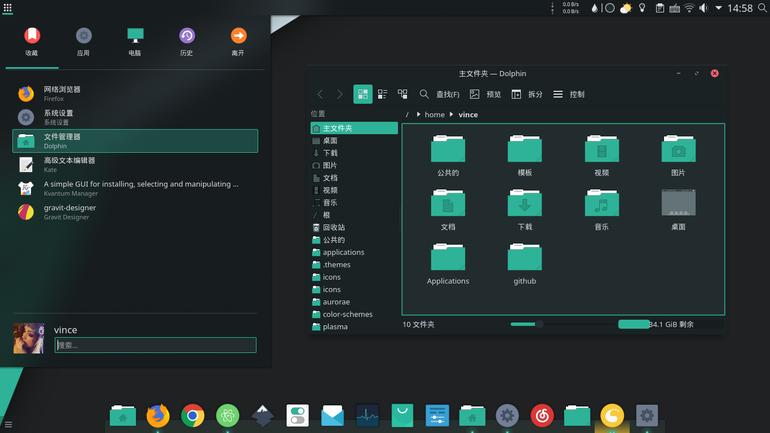Adjust the icon zoom slider in status bar
Screen dimensions: 770x433
click(539, 324)
